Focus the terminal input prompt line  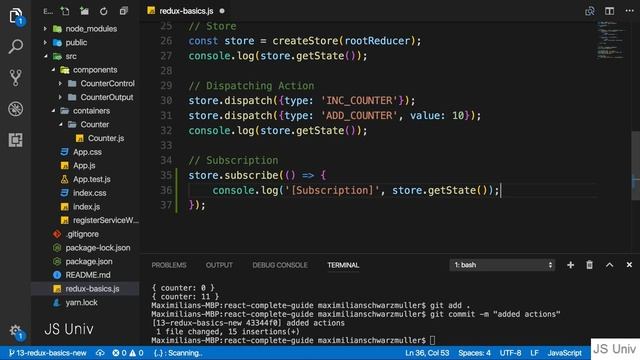pyautogui.click(x=293, y=340)
